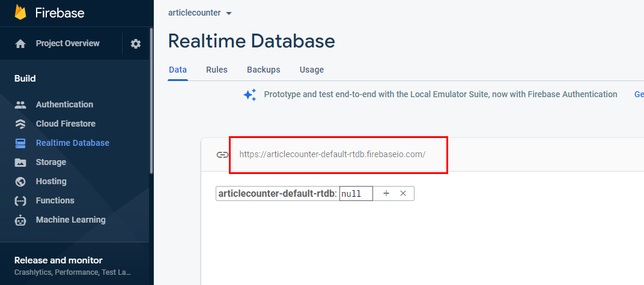Switch to the Rules tab
This screenshot has width=644, height=285.
coord(216,70)
